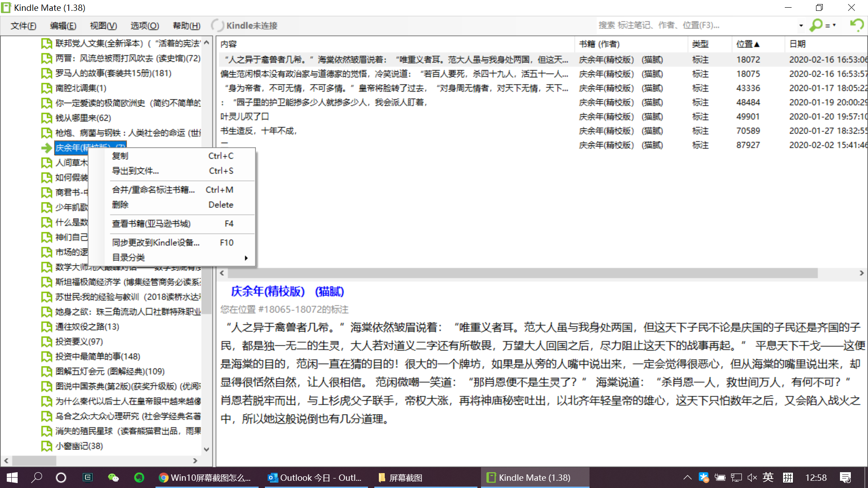Click the green refresh arrow icon

856,25
